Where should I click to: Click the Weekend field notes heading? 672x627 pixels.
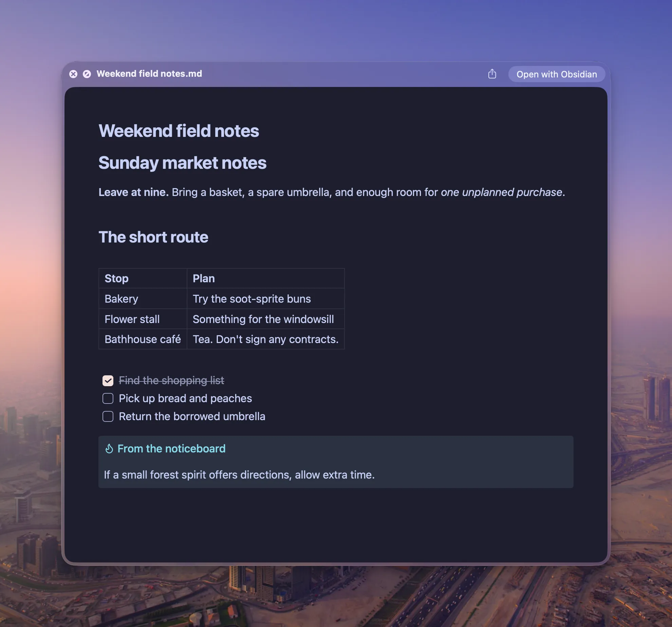click(179, 131)
